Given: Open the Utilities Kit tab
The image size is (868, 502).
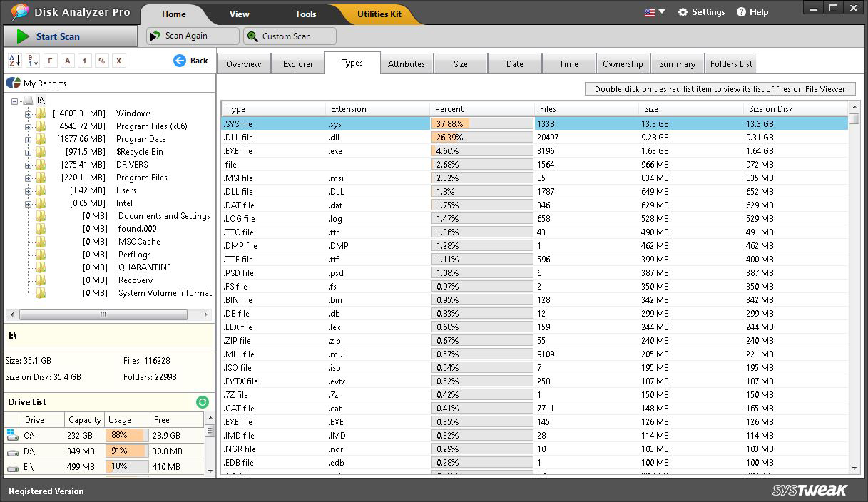Looking at the screenshot, I should tap(379, 14).
